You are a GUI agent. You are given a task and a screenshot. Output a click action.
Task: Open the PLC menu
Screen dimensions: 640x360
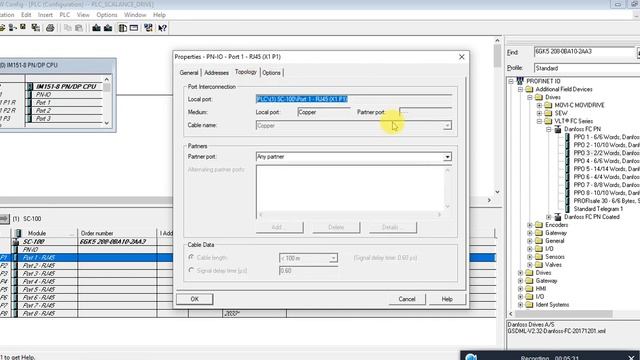(x=65, y=15)
